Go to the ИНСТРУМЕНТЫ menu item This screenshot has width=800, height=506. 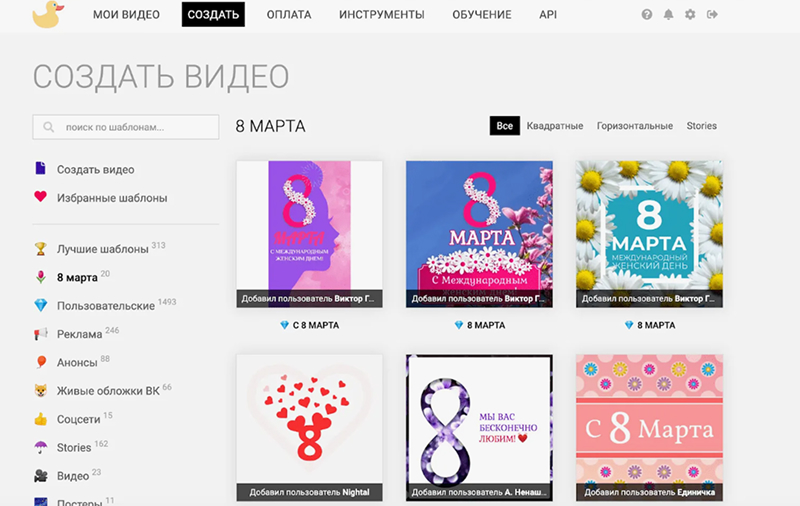[x=382, y=15]
